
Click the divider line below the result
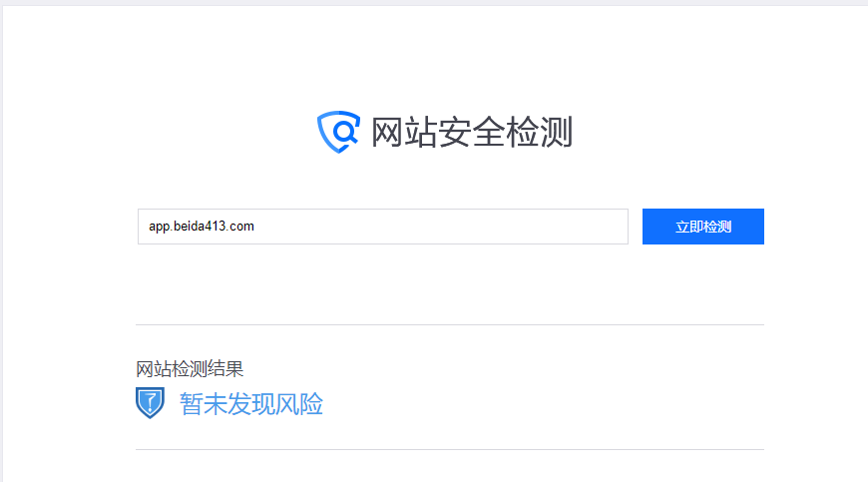pos(450,449)
